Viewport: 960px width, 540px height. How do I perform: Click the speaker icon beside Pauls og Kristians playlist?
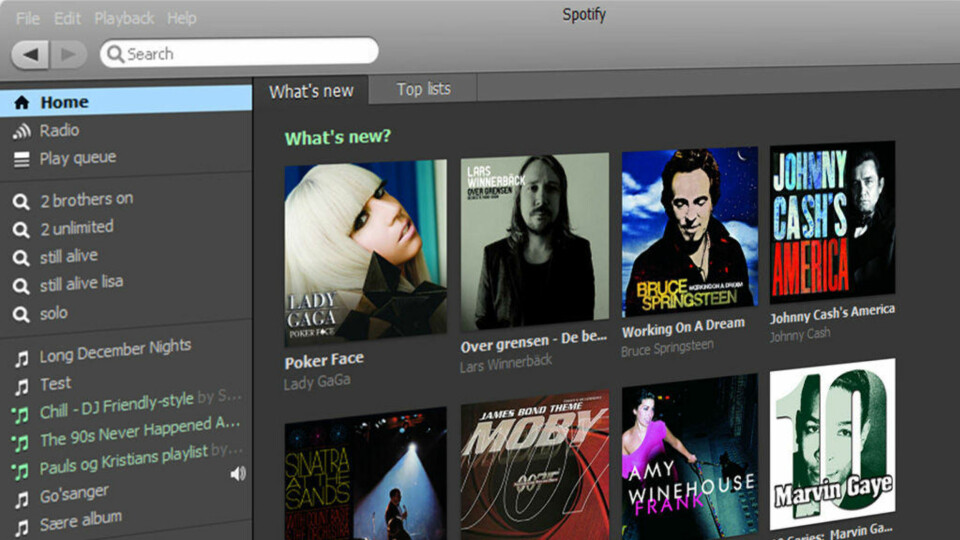[238, 473]
